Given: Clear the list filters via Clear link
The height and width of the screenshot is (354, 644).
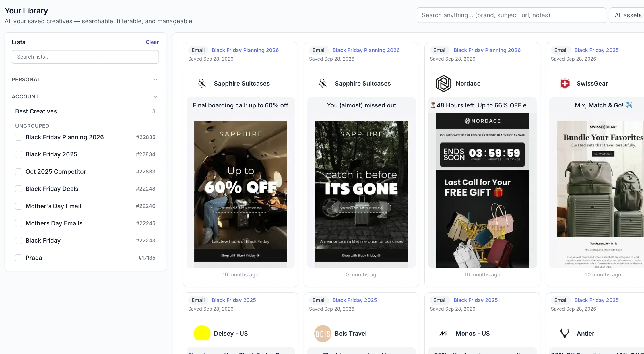Looking at the screenshot, I should click(x=152, y=42).
